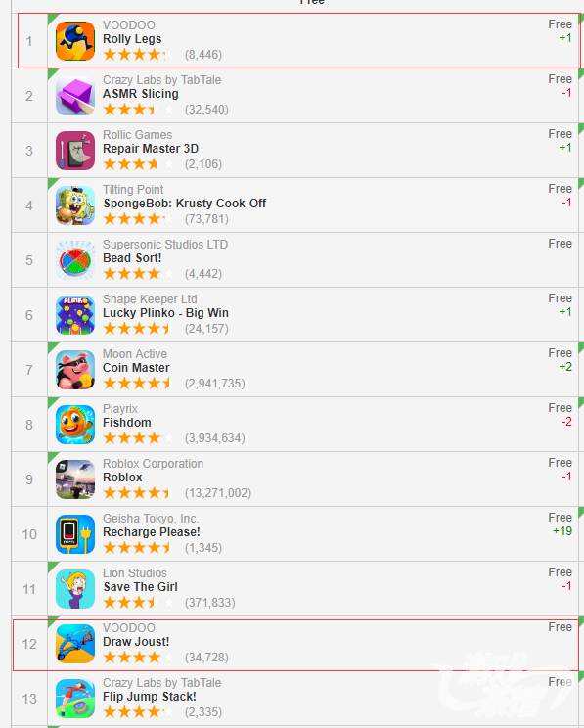Open SpongeBob Krusty Cook-Off app icon

[75, 205]
